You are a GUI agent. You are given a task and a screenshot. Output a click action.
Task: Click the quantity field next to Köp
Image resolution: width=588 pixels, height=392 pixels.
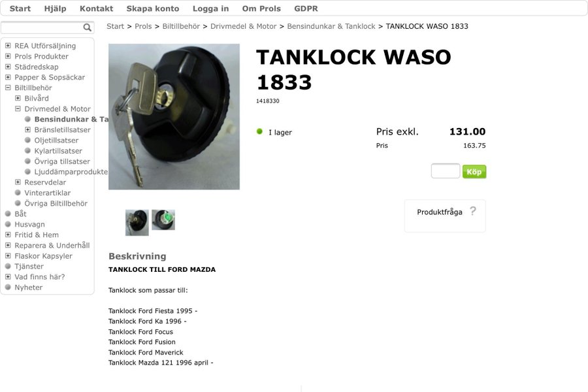446,171
